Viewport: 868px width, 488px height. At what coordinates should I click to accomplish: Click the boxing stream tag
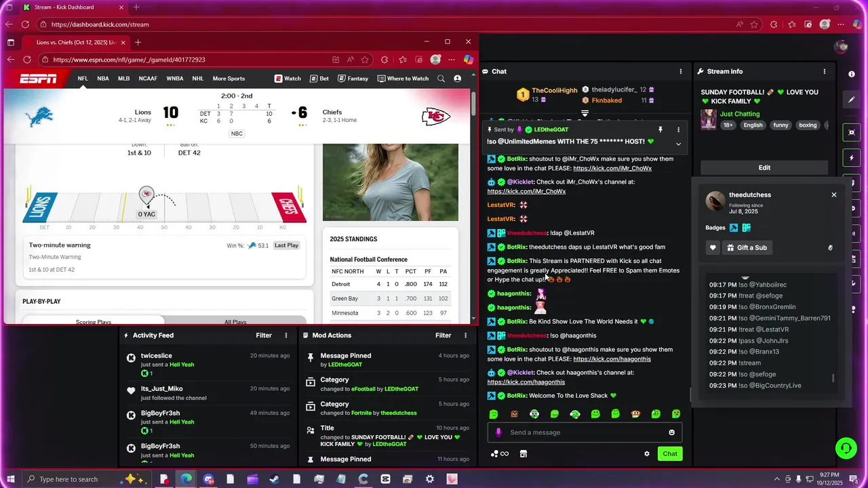[x=808, y=125]
